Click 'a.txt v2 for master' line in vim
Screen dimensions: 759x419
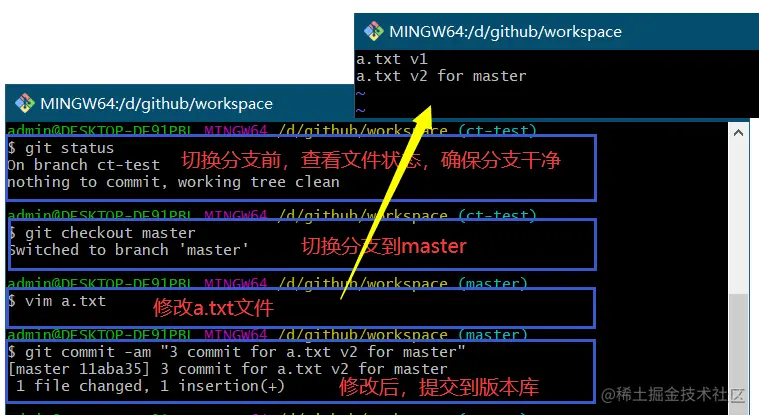441,76
